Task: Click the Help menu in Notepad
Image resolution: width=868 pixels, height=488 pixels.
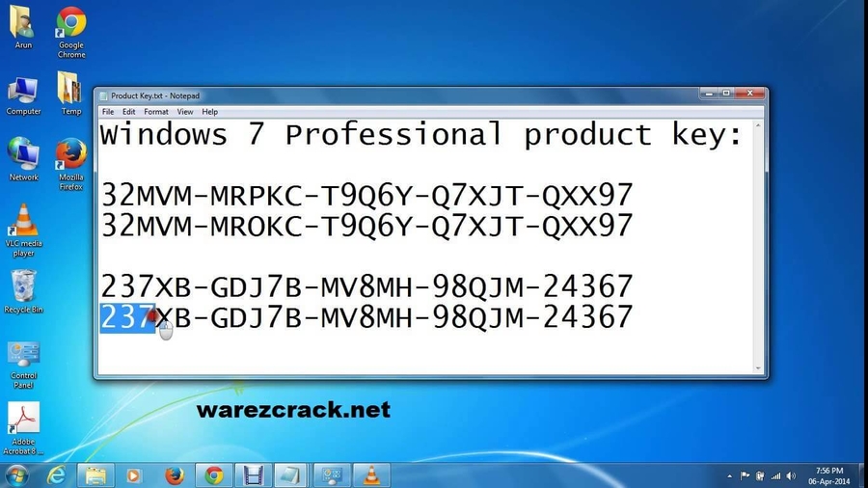Action: tap(209, 112)
